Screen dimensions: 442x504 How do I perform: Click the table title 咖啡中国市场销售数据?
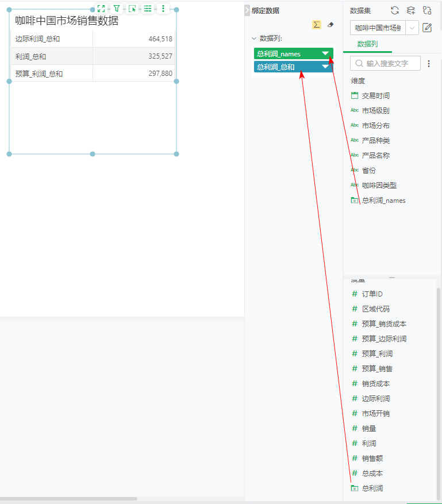[67, 21]
